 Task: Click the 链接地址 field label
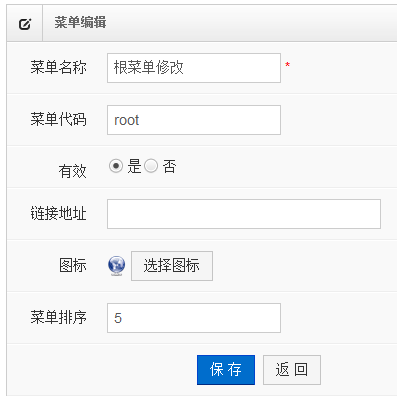point(58,213)
